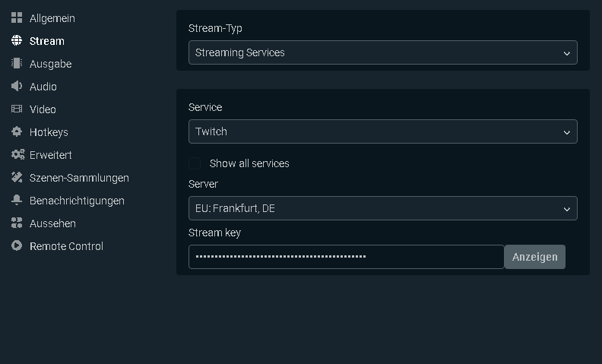This screenshot has width=602, height=364.
Task: Click the Hotkeys gear icon
Action: [17, 132]
